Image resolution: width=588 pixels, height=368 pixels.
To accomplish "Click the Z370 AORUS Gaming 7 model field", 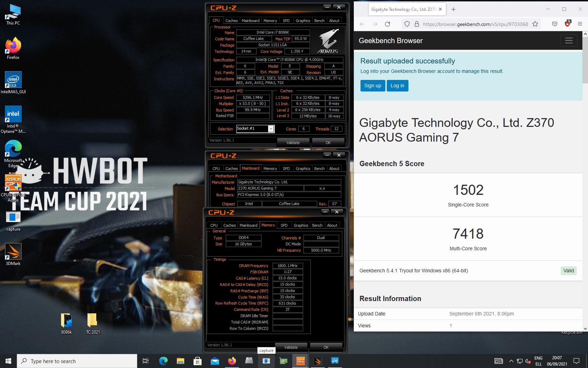I will tap(270, 188).
